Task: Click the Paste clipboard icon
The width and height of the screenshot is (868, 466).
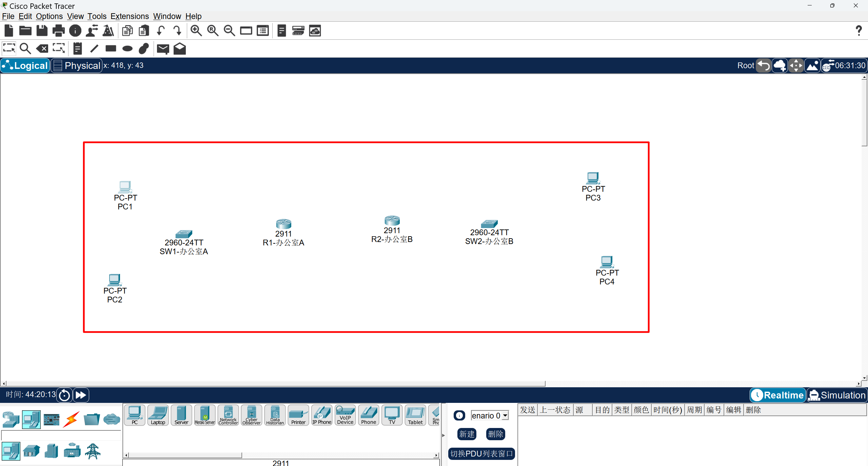Action: (144, 31)
